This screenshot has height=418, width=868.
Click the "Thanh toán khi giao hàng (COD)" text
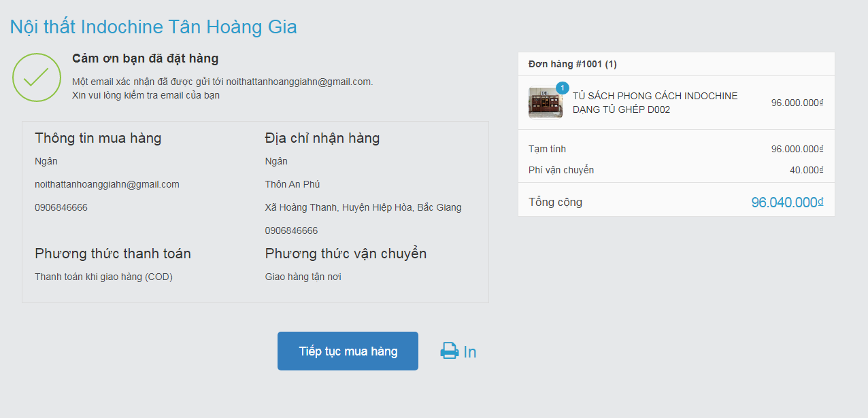[103, 277]
